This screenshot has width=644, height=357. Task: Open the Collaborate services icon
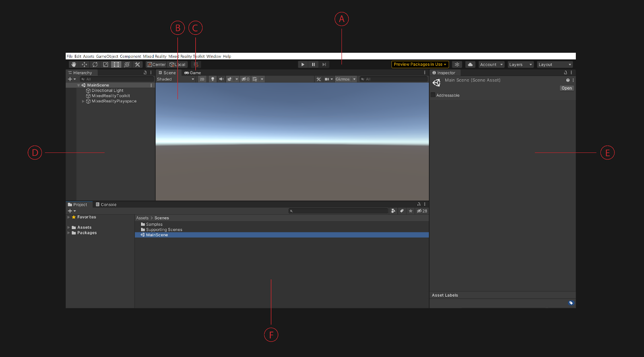pyautogui.click(x=457, y=64)
